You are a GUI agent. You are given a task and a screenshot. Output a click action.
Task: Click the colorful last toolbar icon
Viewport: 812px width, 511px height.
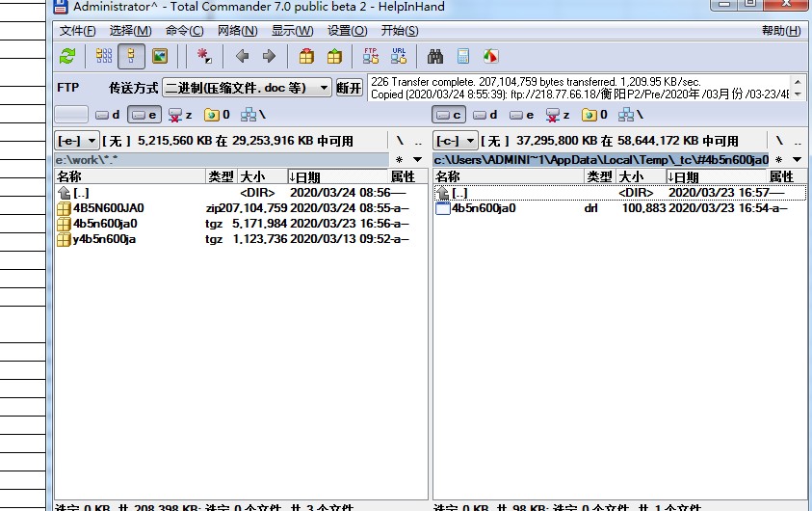pos(490,56)
